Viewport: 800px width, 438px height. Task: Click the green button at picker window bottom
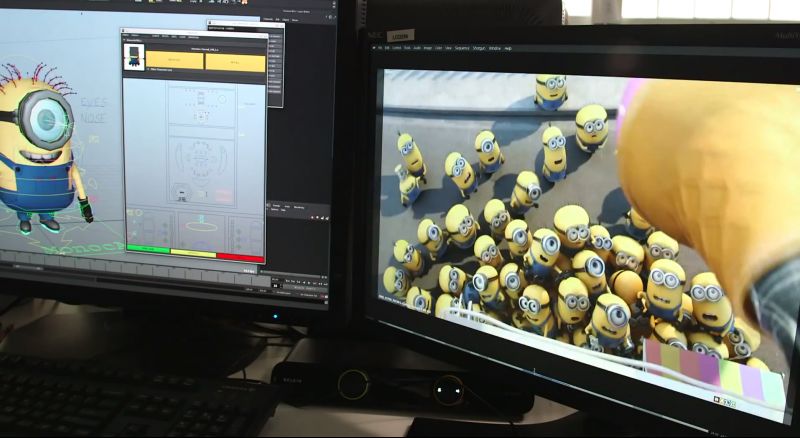[148, 249]
